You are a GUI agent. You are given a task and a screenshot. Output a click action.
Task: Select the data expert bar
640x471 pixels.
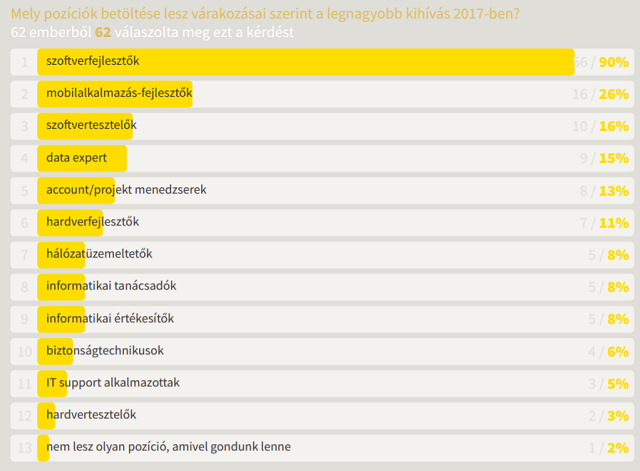(82, 158)
